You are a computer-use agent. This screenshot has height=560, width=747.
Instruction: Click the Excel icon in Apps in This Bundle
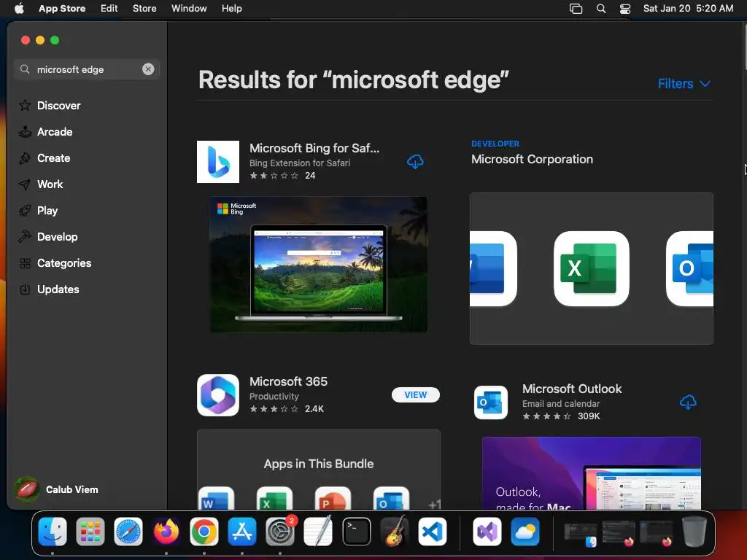point(274,498)
